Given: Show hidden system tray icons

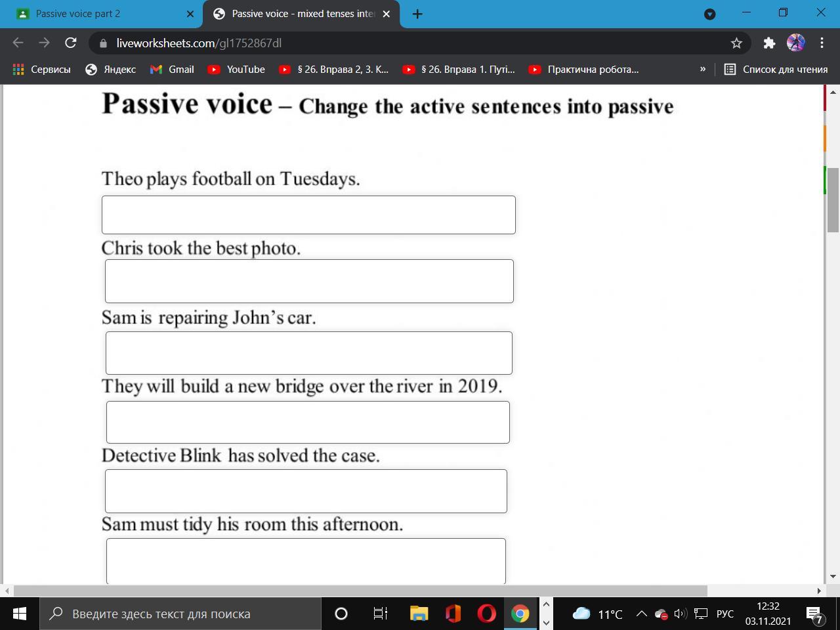Looking at the screenshot, I should pos(642,614).
